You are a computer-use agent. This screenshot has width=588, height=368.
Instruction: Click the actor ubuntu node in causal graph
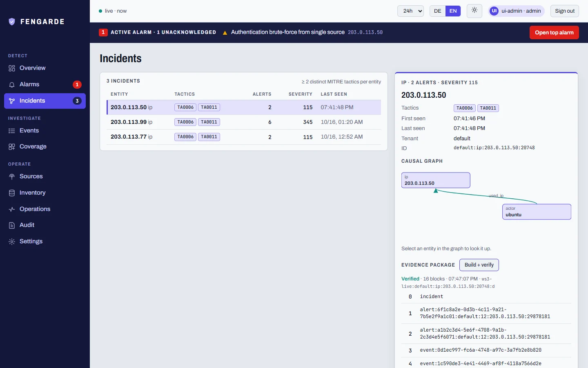click(x=537, y=212)
